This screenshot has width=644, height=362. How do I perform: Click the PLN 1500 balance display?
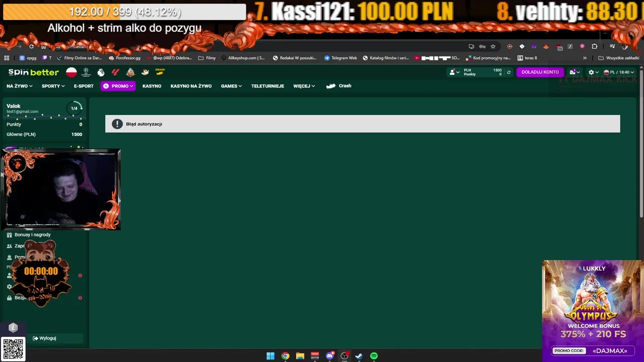(x=482, y=72)
